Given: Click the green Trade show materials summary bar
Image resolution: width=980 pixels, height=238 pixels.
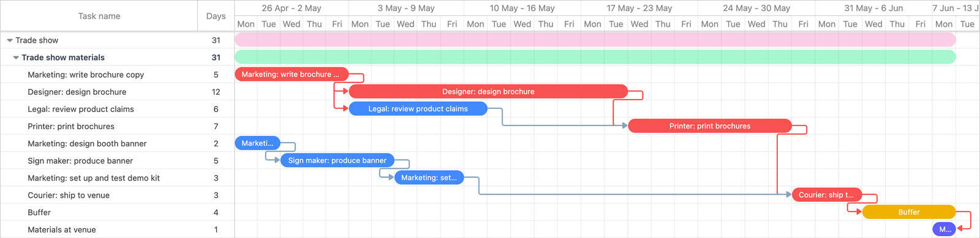Looking at the screenshot, I should [x=595, y=57].
